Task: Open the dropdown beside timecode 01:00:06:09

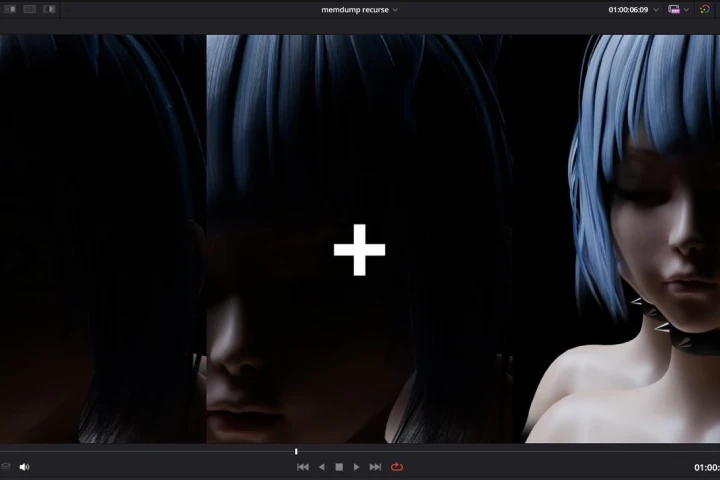Action: coord(656,10)
